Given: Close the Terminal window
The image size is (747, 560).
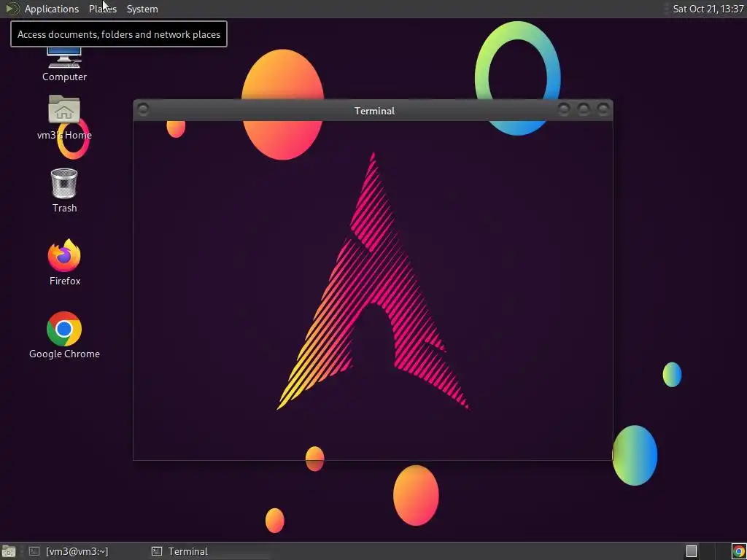Looking at the screenshot, I should (603, 109).
